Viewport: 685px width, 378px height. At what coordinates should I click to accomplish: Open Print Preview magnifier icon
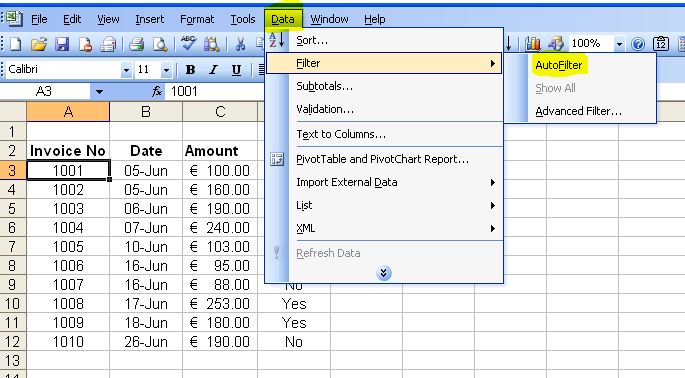(160, 44)
